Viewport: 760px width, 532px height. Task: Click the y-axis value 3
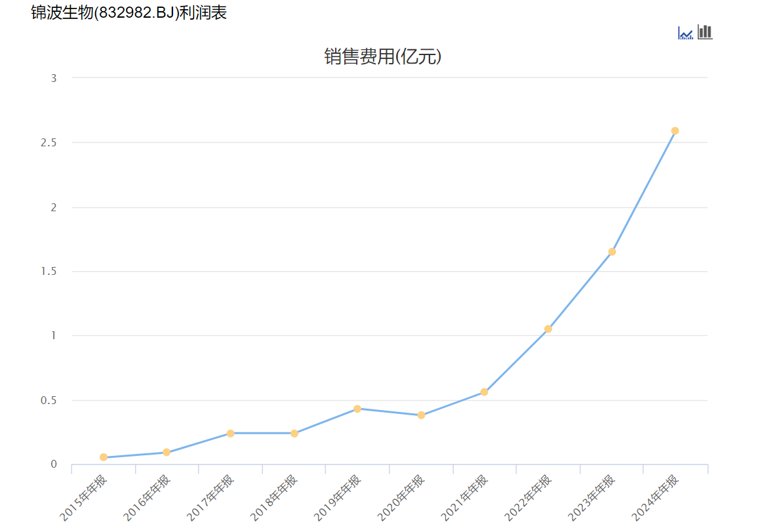coord(54,78)
